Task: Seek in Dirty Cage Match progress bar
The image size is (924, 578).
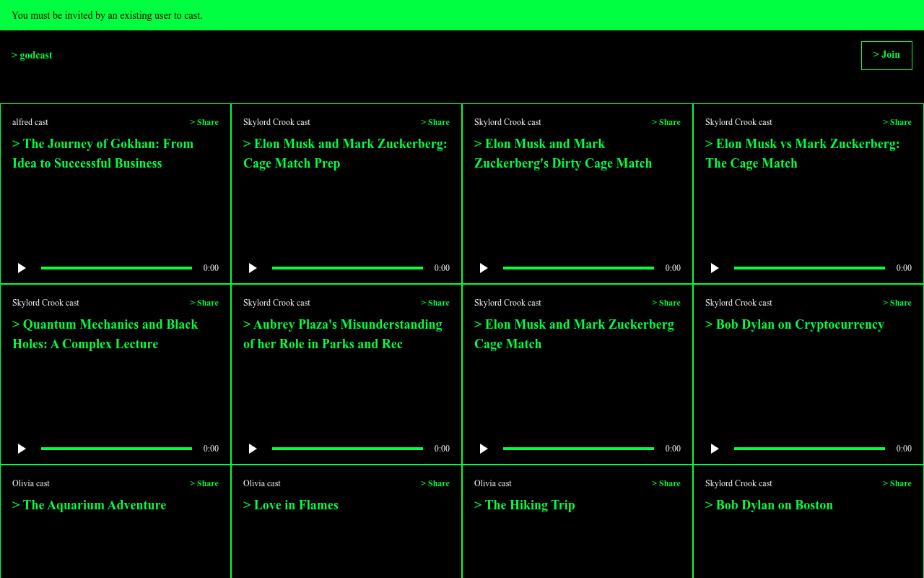Action: coord(578,268)
